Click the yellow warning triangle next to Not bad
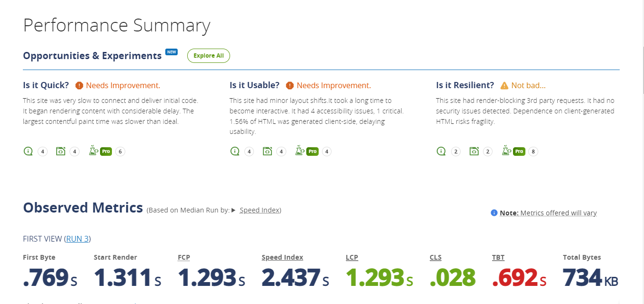The width and height of the screenshot is (644, 304). (x=504, y=85)
